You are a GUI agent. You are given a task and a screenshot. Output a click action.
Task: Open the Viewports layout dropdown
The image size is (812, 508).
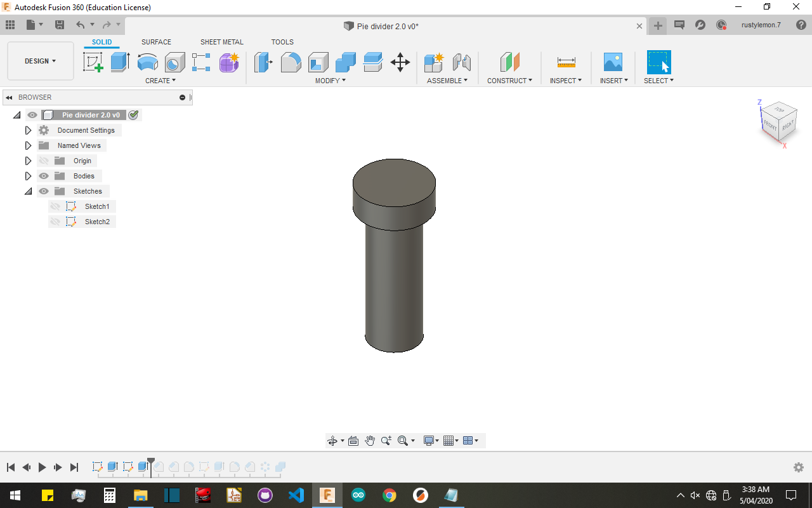(x=471, y=441)
